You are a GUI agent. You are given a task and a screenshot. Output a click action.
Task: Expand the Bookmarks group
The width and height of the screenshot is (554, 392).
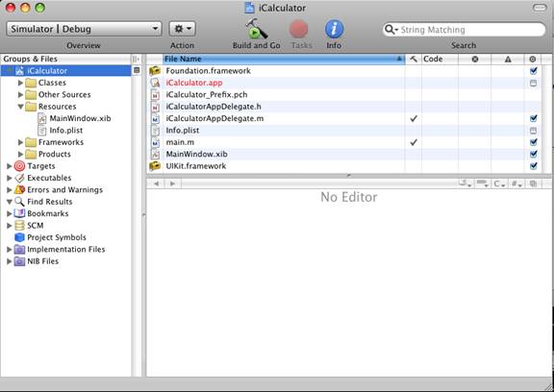[x=10, y=213]
